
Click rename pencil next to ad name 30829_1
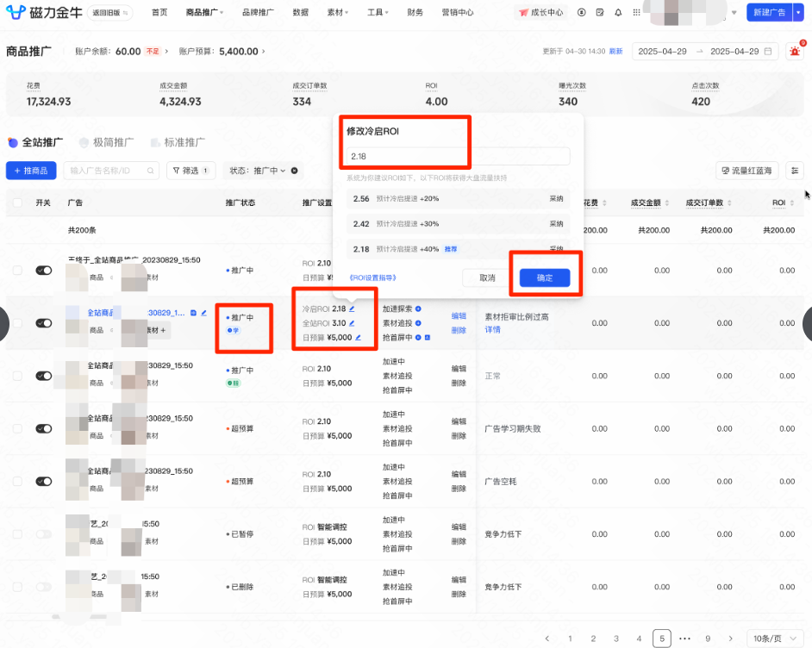point(204,313)
